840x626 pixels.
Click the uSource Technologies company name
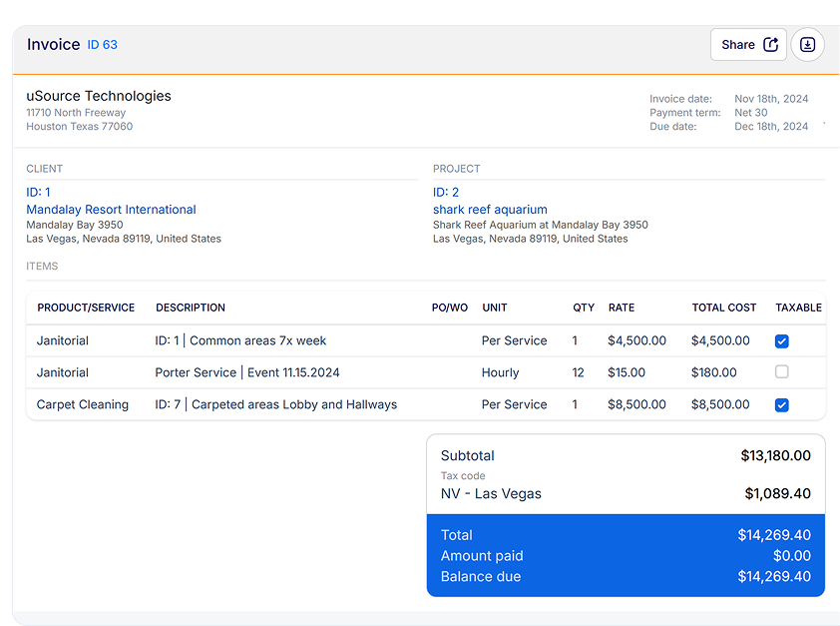coord(99,96)
